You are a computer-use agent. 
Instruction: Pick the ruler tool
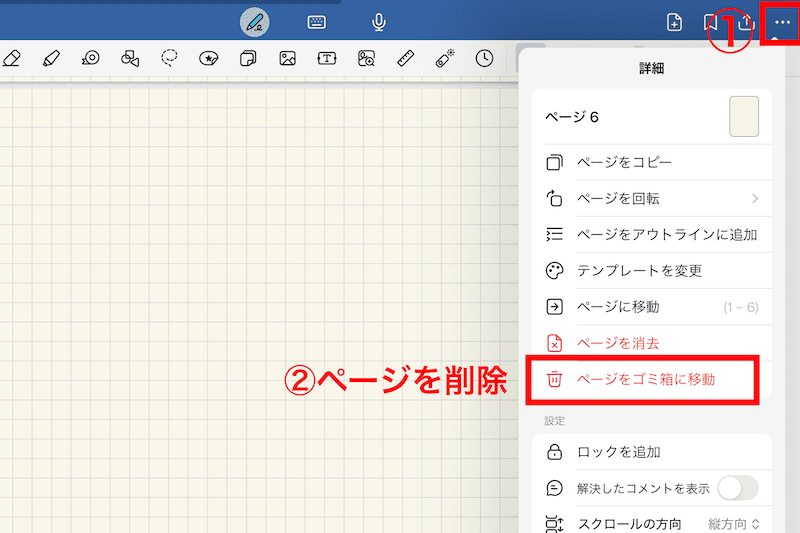(x=405, y=59)
